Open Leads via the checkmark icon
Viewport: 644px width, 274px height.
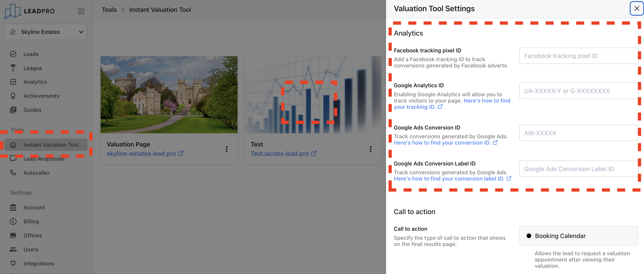(13, 54)
